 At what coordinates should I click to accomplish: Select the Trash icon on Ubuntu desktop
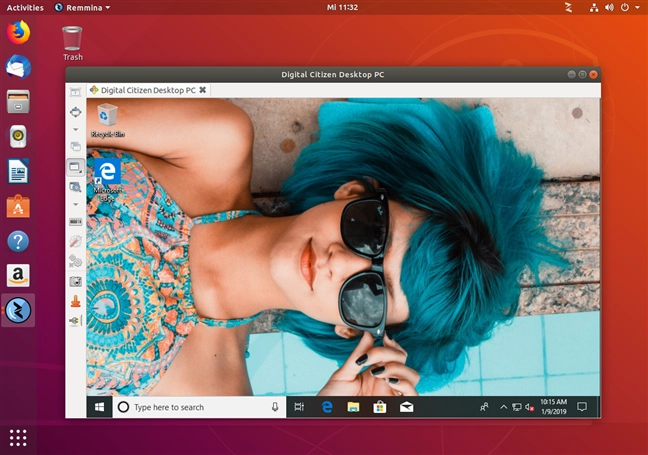click(x=72, y=43)
